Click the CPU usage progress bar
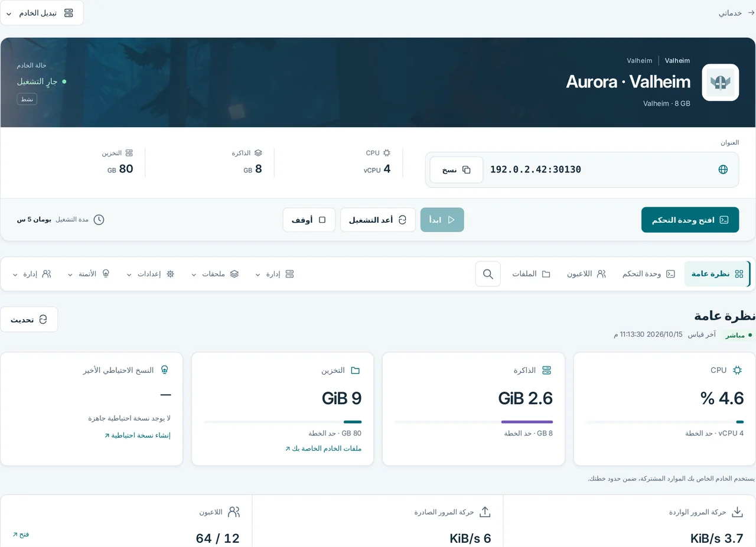The image size is (756, 547). 665,422
